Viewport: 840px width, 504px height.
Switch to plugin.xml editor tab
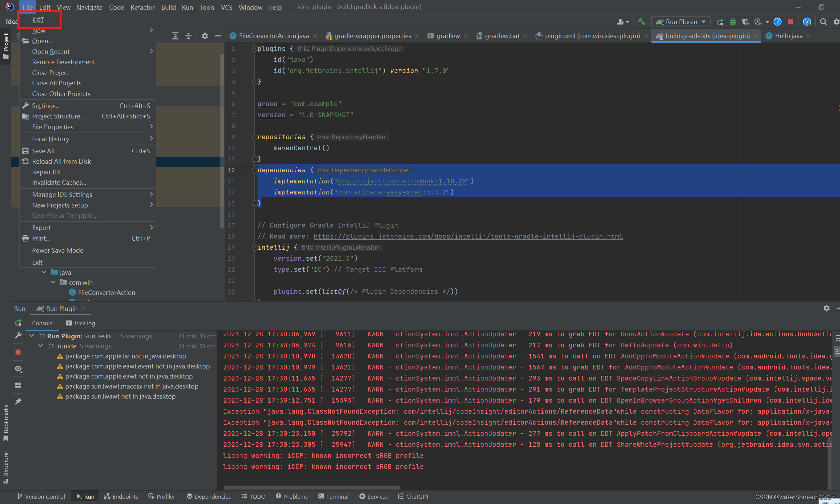coord(592,36)
